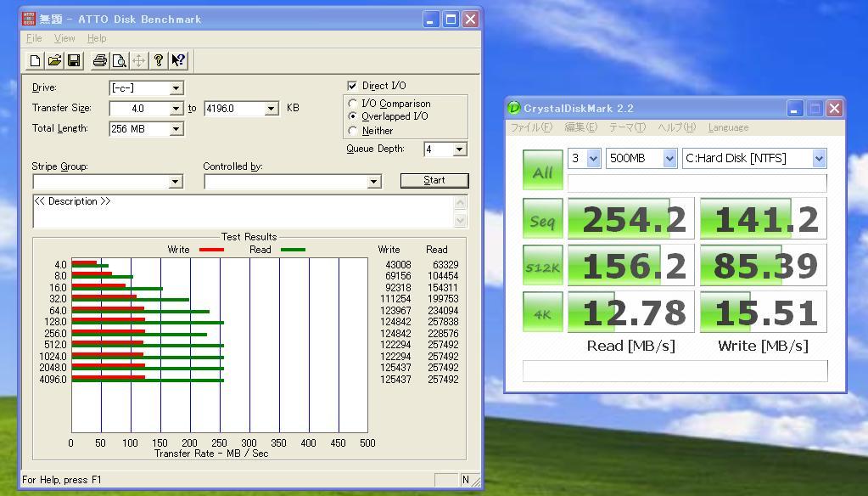Open the View menu in ATTO
Viewport: 868px width, 496px height.
(64, 38)
